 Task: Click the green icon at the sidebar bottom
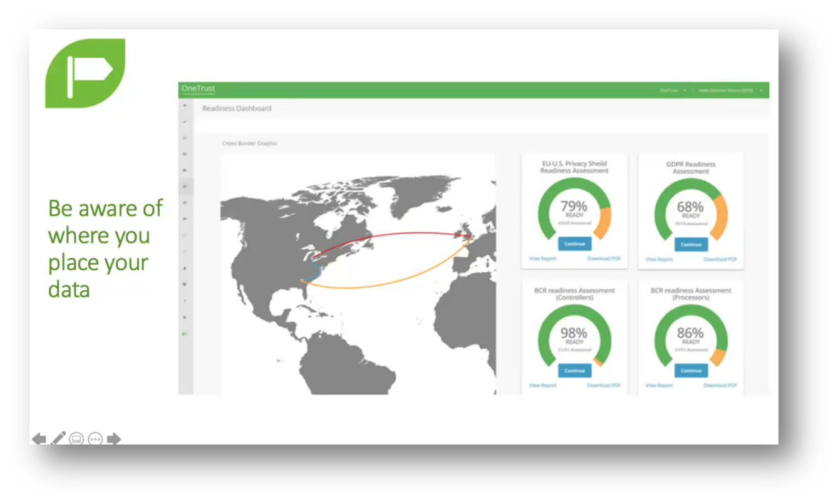point(185,334)
